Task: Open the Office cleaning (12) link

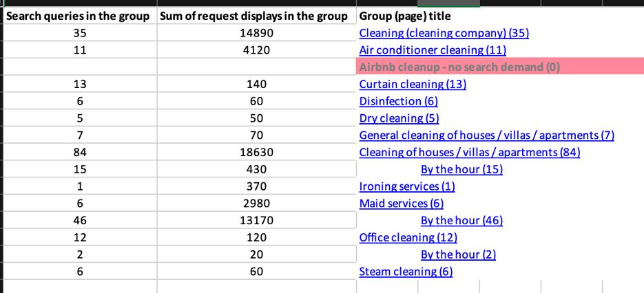Action: (408, 237)
